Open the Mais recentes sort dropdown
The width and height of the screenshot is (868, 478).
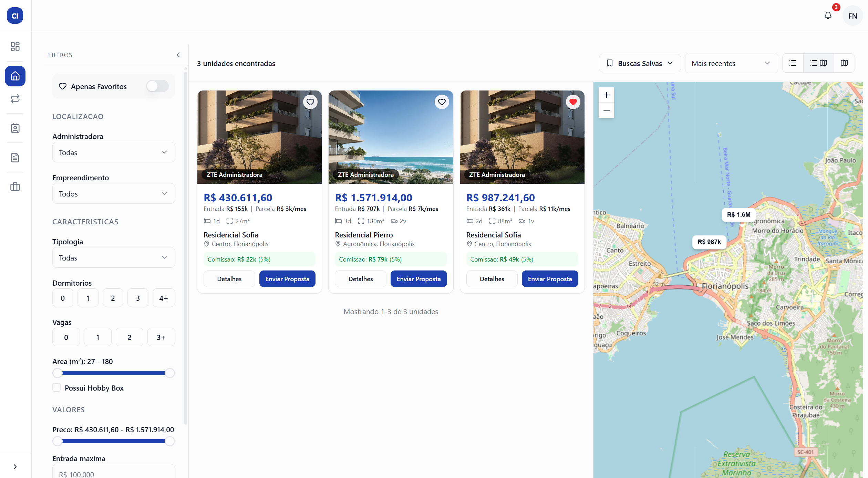pos(731,63)
